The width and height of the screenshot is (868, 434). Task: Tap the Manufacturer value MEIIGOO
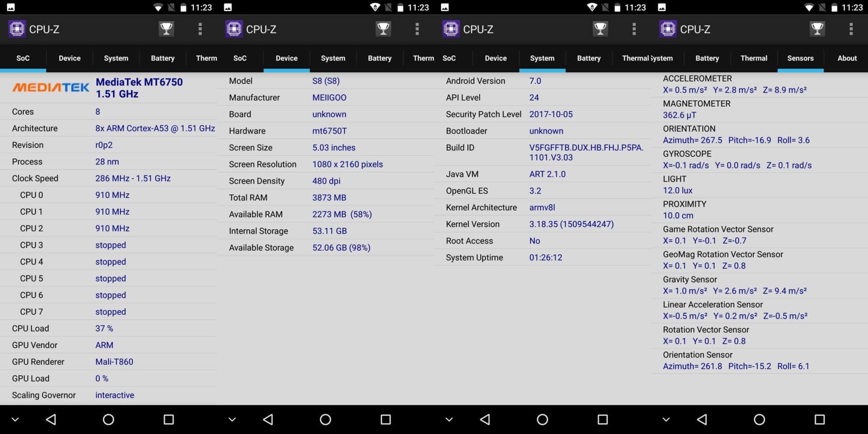tap(330, 98)
